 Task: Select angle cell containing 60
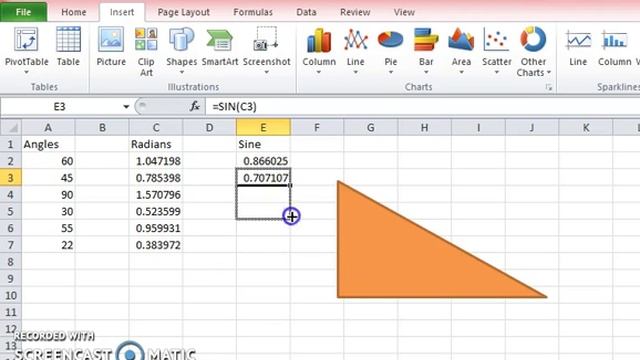tap(48, 161)
